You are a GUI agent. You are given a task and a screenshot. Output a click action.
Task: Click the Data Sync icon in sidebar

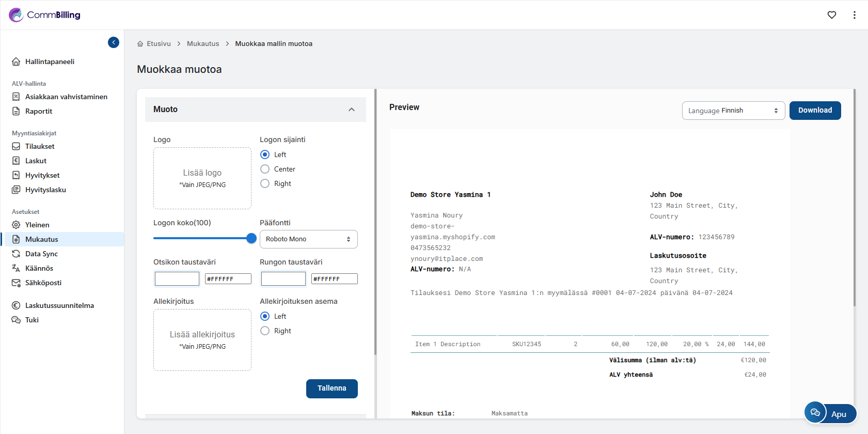[16, 254]
